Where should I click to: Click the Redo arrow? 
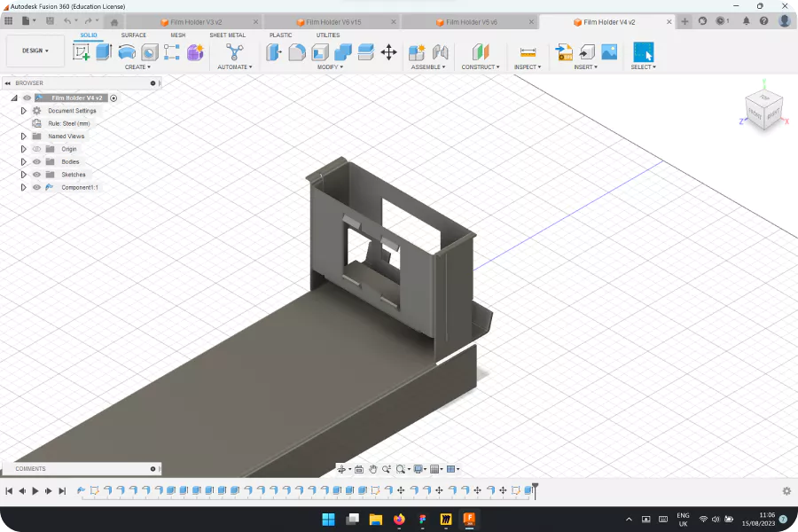88,21
